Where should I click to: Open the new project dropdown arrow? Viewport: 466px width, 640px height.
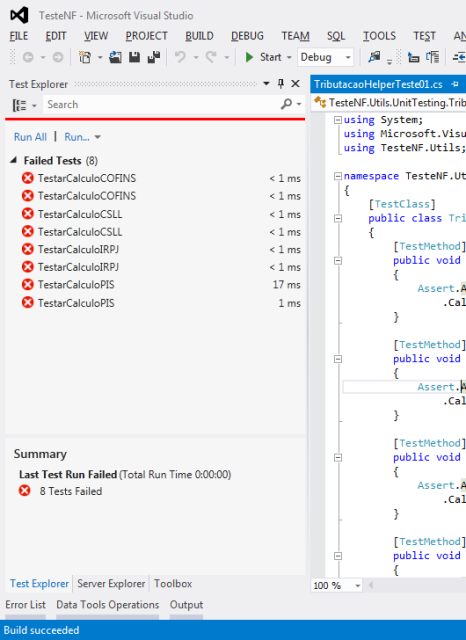[100, 58]
